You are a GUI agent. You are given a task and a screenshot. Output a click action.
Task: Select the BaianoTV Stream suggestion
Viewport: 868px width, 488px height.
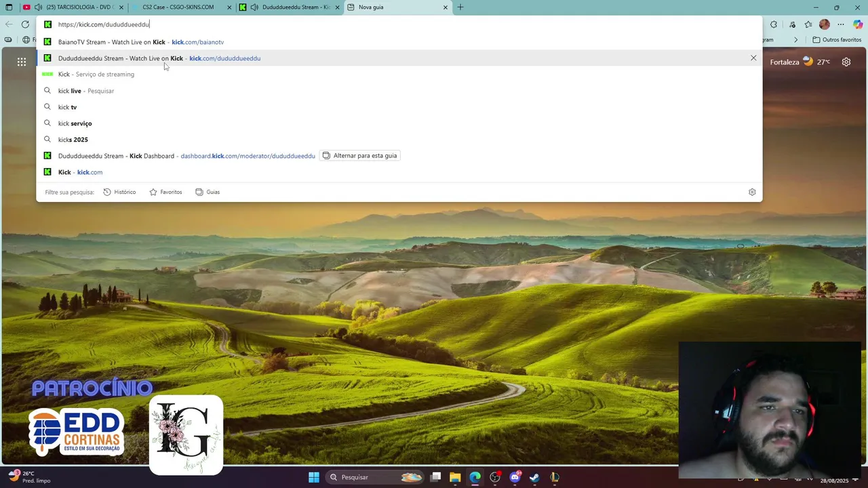(x=399, y=42)
